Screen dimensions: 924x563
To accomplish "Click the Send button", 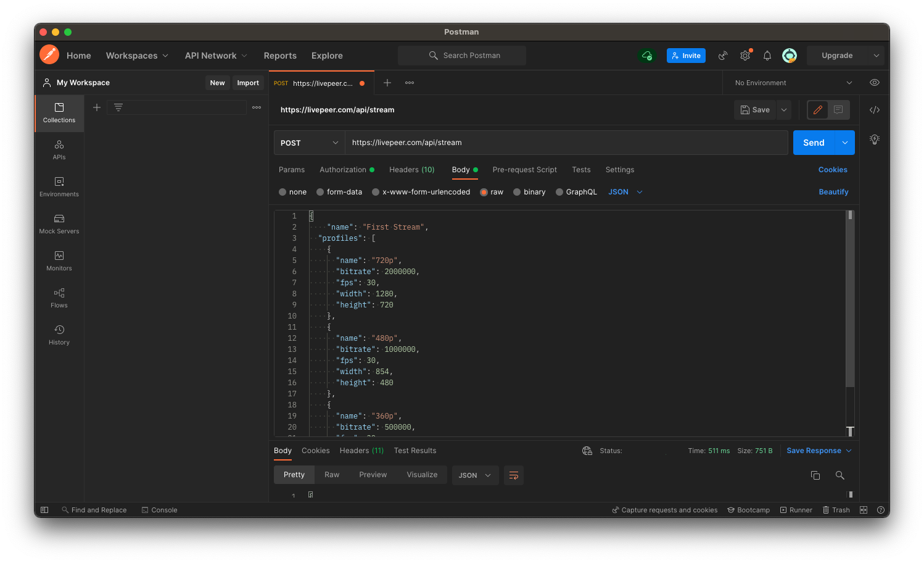I will [x=813, y=143].
